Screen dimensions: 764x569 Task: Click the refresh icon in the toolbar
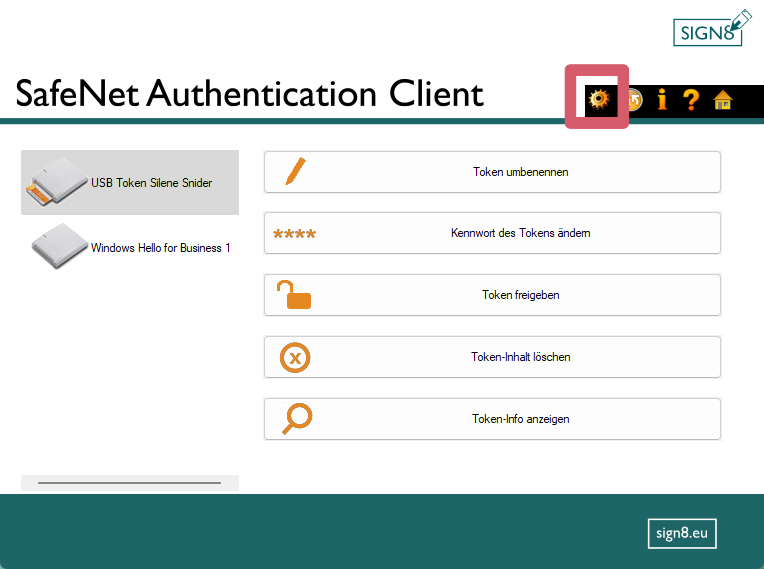tap(634, 100)
